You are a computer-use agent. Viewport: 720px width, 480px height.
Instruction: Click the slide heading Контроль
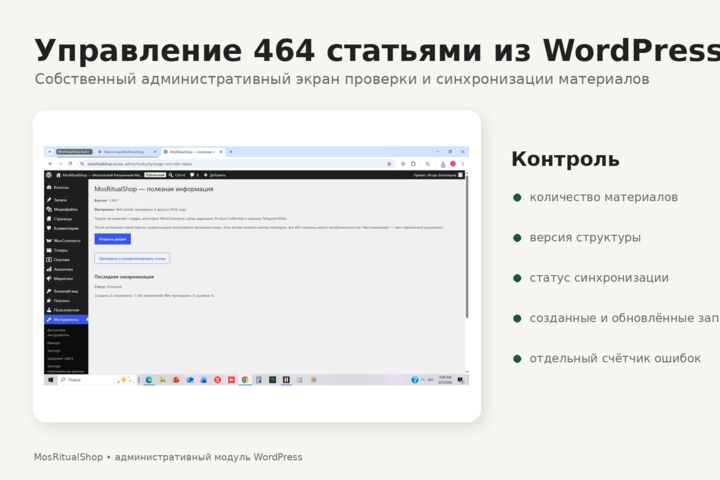565,159
